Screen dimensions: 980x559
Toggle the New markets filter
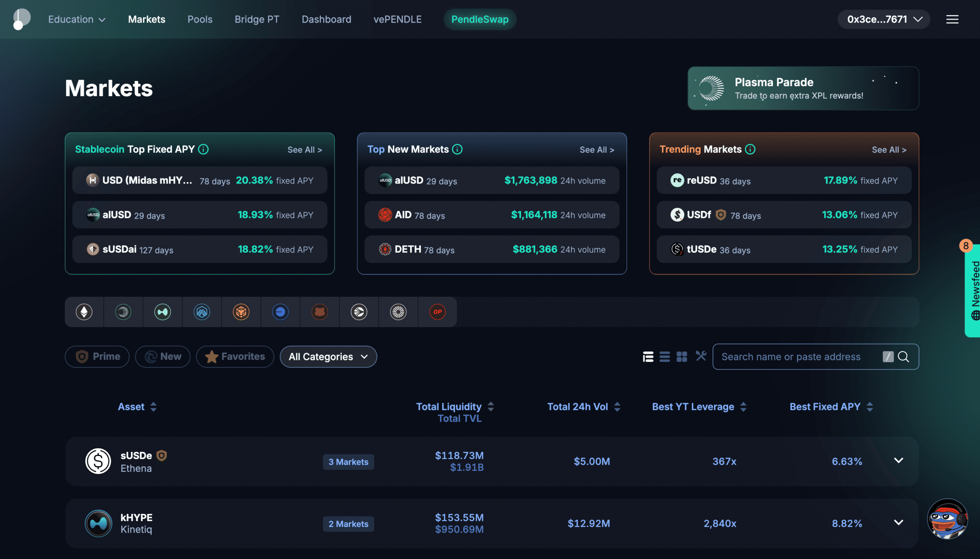pos(163,357)
